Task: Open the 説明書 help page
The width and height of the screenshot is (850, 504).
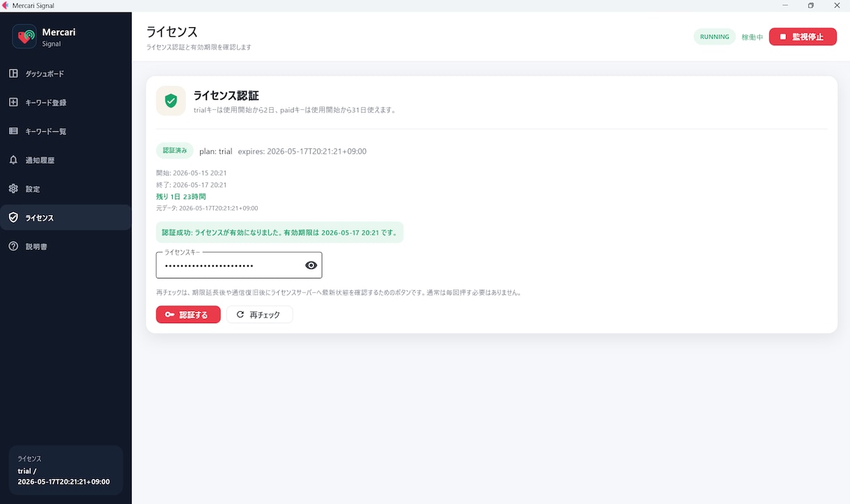Action: [65, 246]
